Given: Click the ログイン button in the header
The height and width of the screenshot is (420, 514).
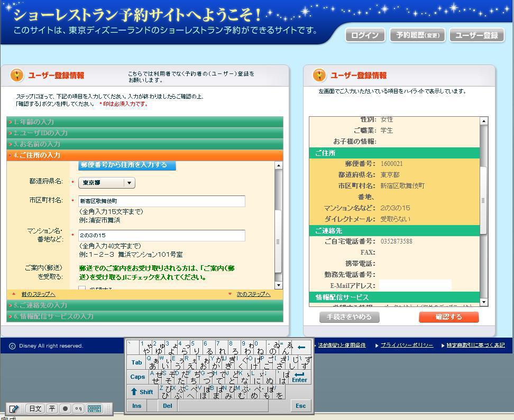Looking at the screenshot, I should [365, 35].
